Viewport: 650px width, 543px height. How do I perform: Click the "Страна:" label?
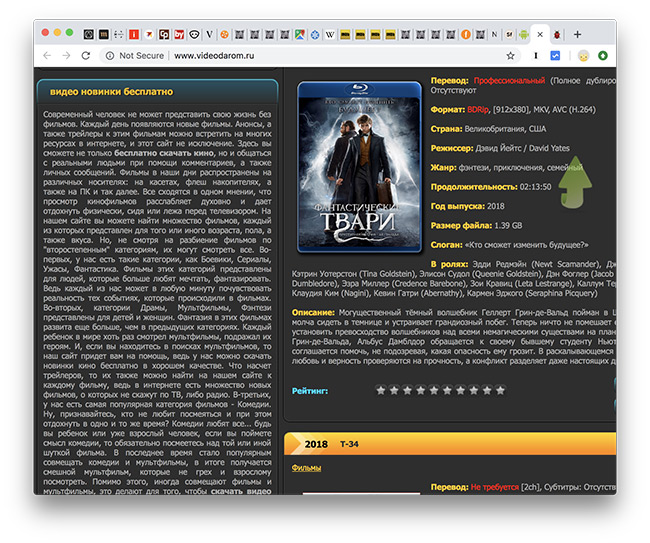click(x=446, y=129)
